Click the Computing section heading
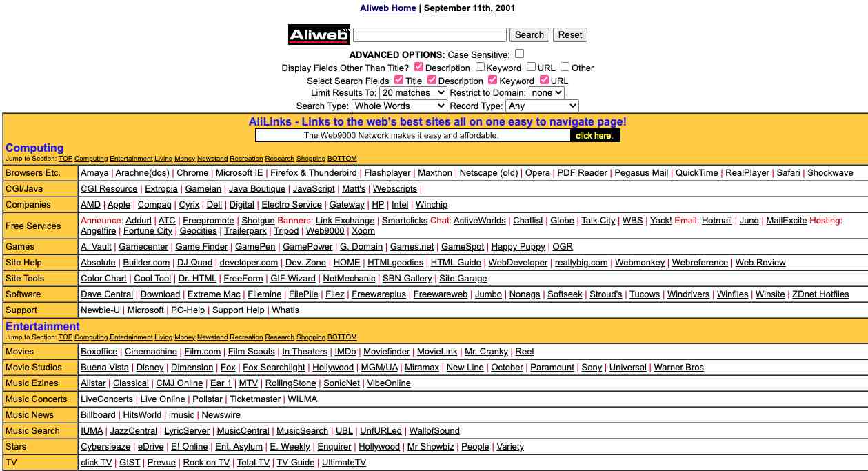Viewport: 868px width, 471px height. click(34, 148)
